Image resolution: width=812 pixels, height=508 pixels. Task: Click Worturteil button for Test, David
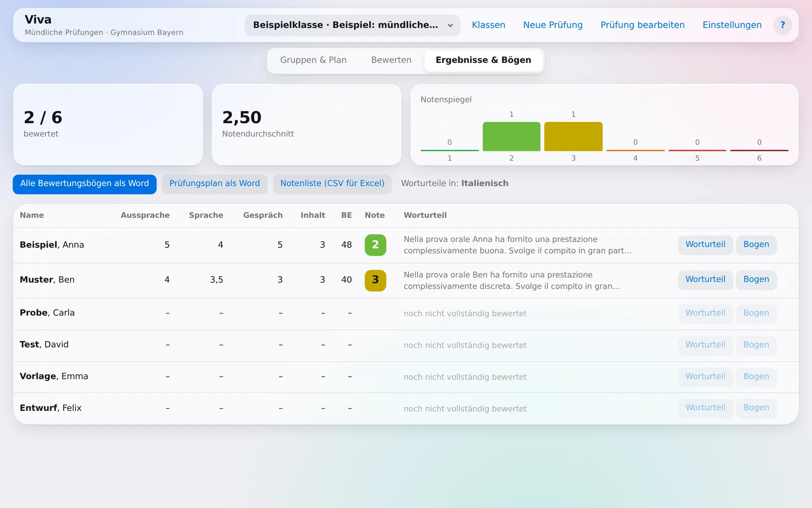click(x=705, y=344)
